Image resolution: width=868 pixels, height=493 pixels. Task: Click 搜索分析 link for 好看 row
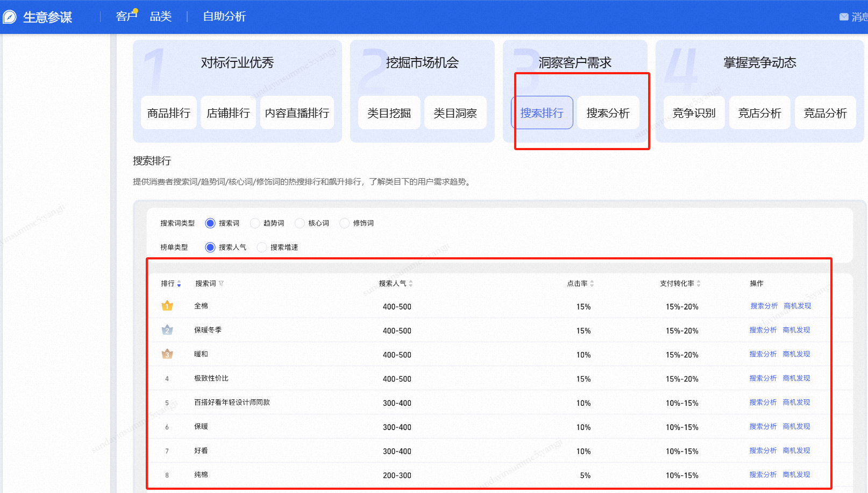point(763,450)
